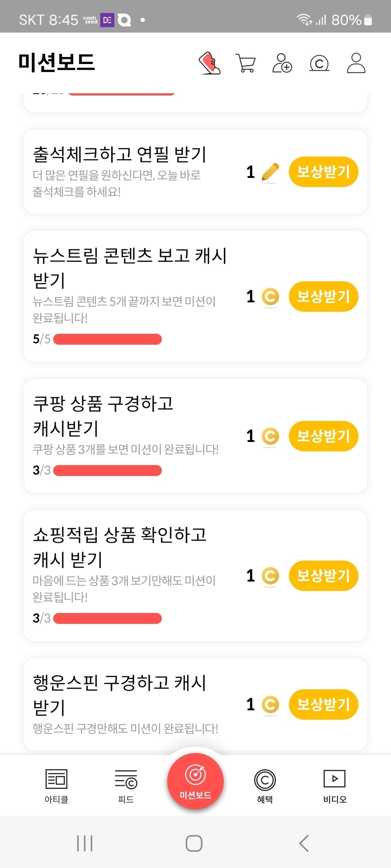Open the shopping cart icon

(245, 63)
